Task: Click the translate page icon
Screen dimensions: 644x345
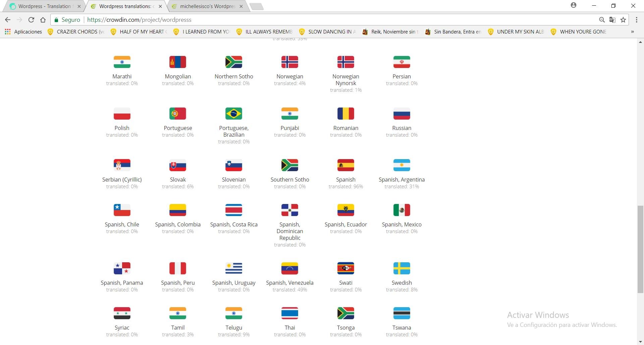Action: [x=612, y=20]
